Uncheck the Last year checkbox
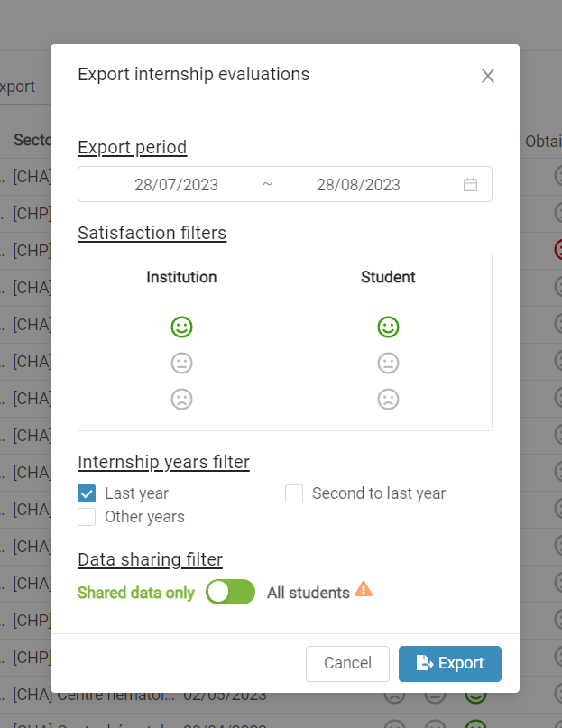 87,493
